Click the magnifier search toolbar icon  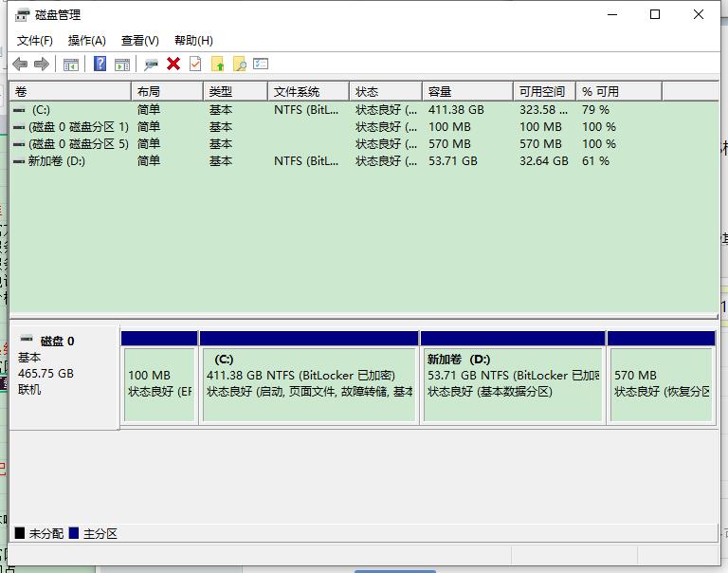240,64
